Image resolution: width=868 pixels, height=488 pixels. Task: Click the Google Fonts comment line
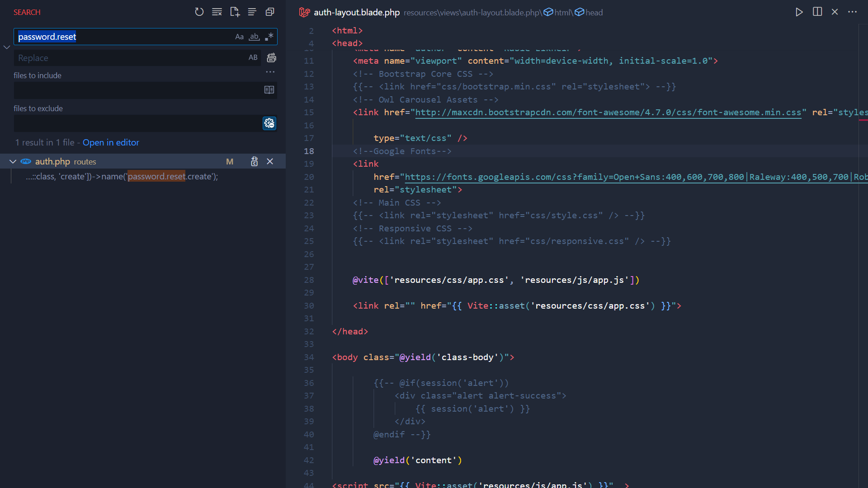[x=402, y=151]
